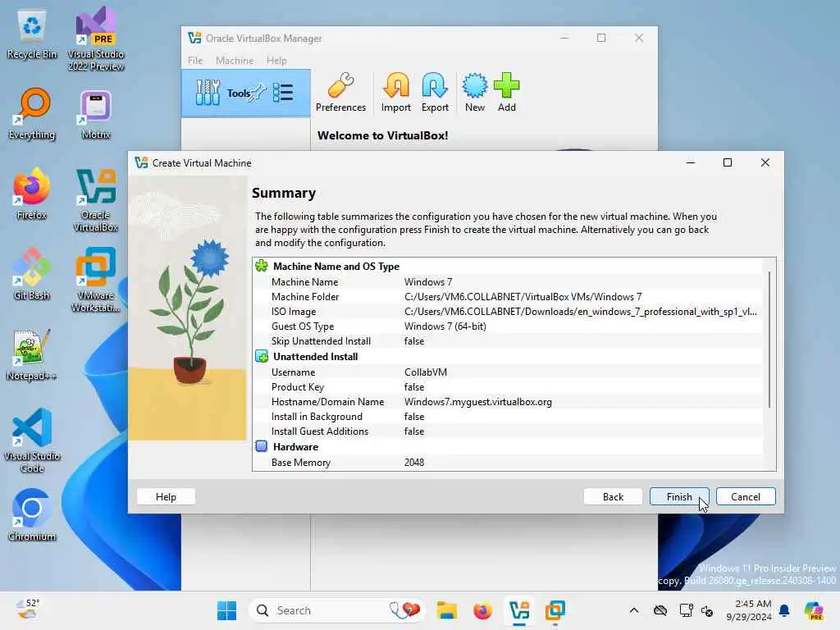Click the taskbar Search box
Screen dimensions: 840x630
(336, 610)
